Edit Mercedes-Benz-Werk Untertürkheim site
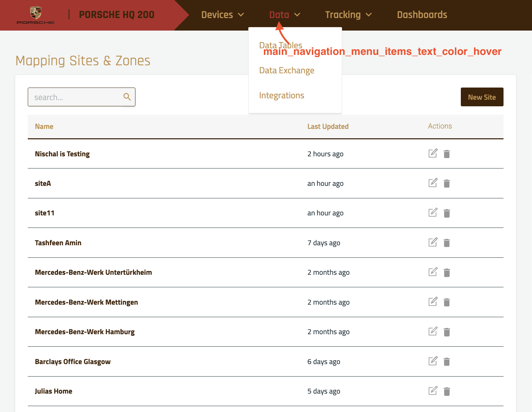The width and height of the screenshot is (532, 412). (x=433, y=272)
